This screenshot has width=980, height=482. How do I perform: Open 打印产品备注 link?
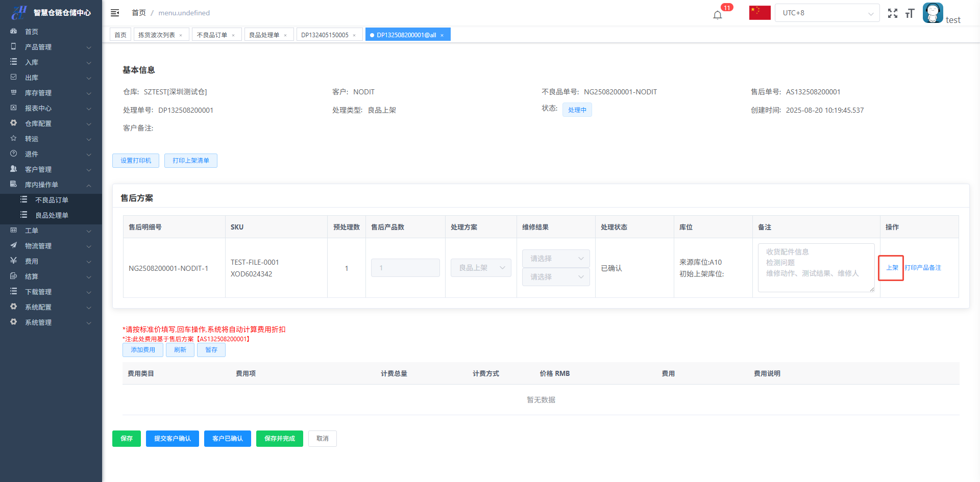[x=923, y=268]
